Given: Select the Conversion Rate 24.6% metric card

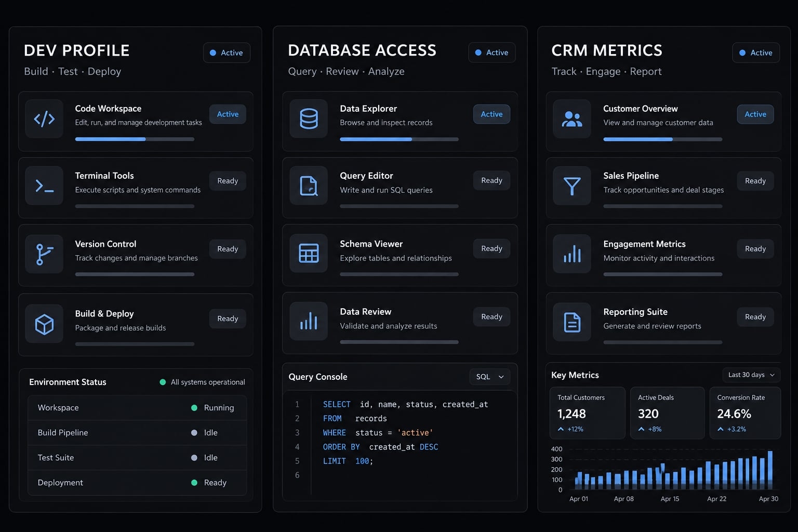Looking at the screenshot, I should (745, 413).
